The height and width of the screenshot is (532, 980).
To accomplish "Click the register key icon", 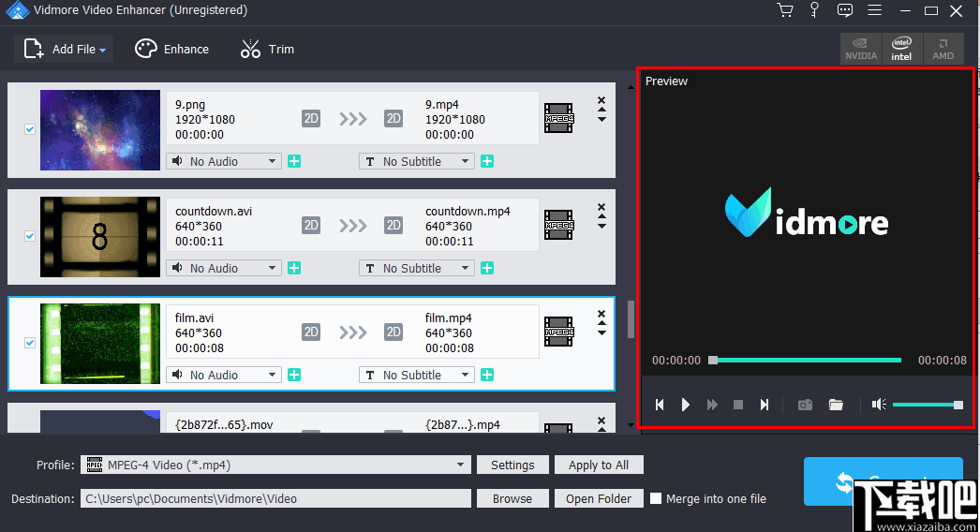I will [814, 10].
